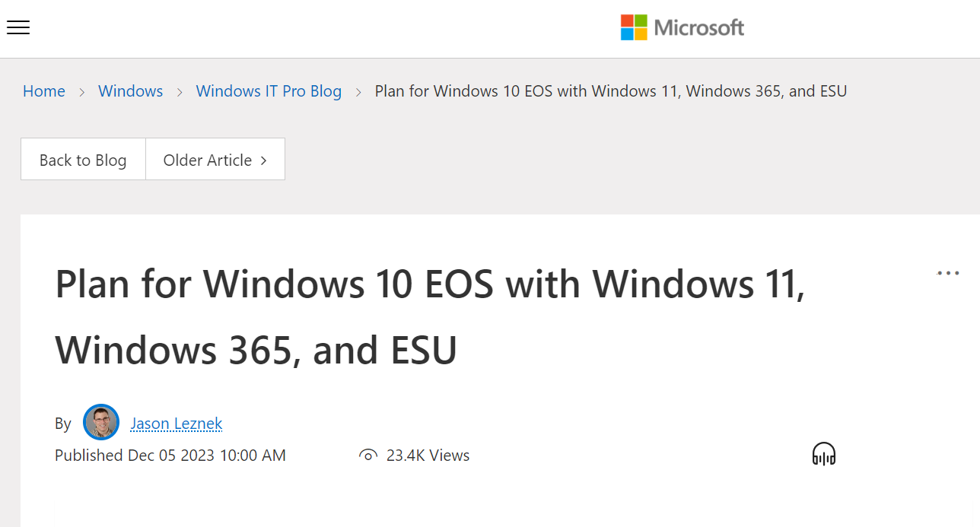Click the eye icon next to the view count
Screen dimensions: 980x527
pos(367,454)
